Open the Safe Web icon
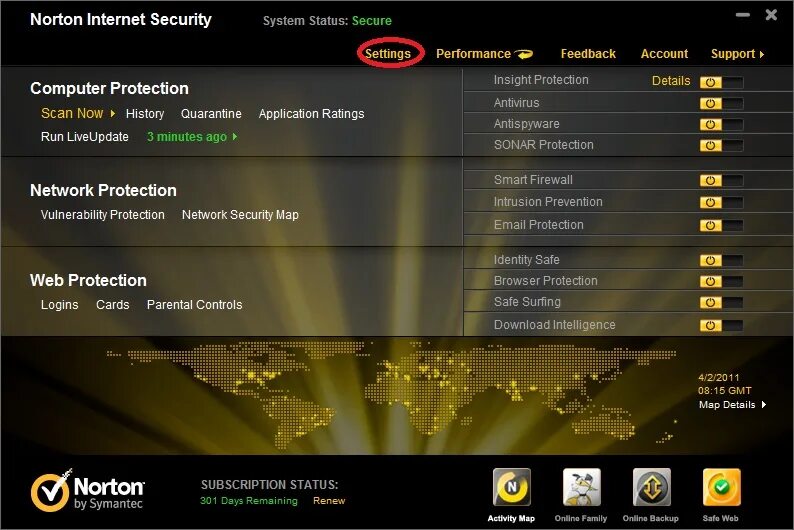The image size is (794, 530). [x=721, y=487]
